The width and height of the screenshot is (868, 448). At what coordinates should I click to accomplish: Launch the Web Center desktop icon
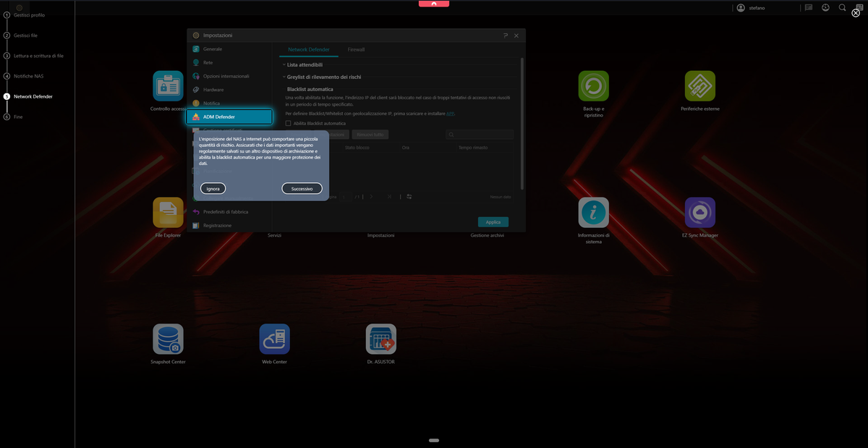274,339
